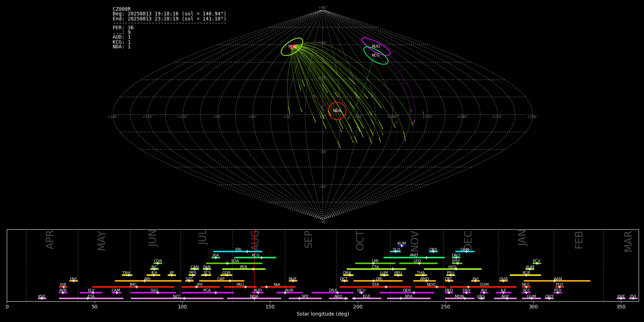The width and height of the screenshot is (644, 322).
Task: Click the SDA shower label
Action: 235,261
